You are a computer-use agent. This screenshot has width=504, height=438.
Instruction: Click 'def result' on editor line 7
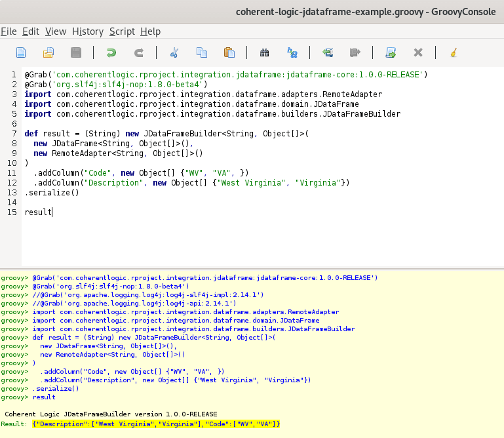tap(47, 134)
